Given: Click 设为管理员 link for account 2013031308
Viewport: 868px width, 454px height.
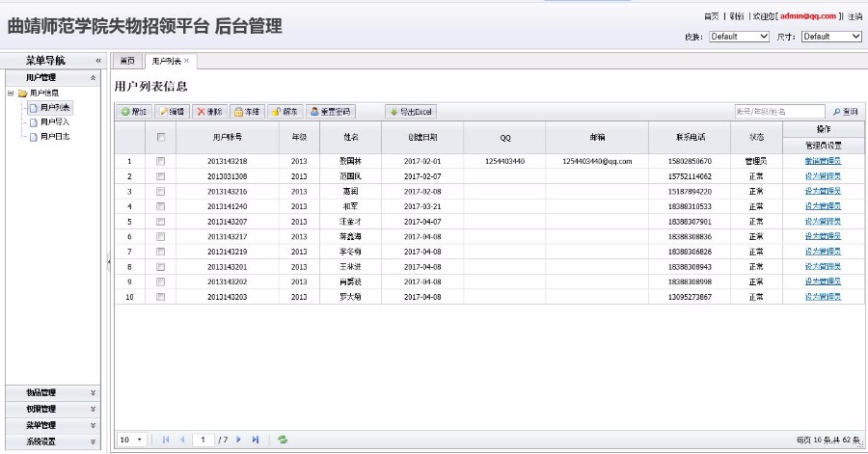Looking at the screenshot, I should click(x=823, y=176).
